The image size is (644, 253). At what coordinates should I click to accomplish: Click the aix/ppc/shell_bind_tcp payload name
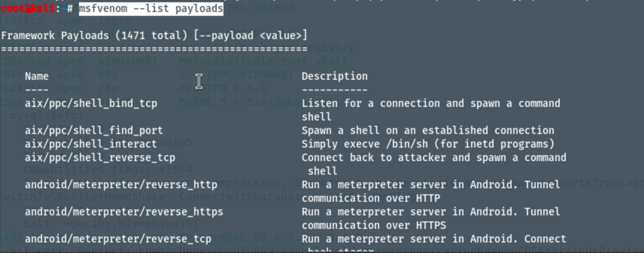[x=91, y=103]
